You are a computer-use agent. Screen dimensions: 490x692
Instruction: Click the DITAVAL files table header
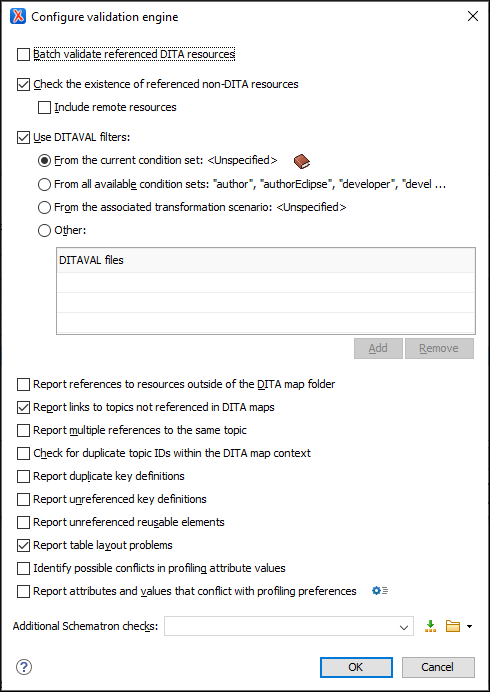click(x=266, y=260)
